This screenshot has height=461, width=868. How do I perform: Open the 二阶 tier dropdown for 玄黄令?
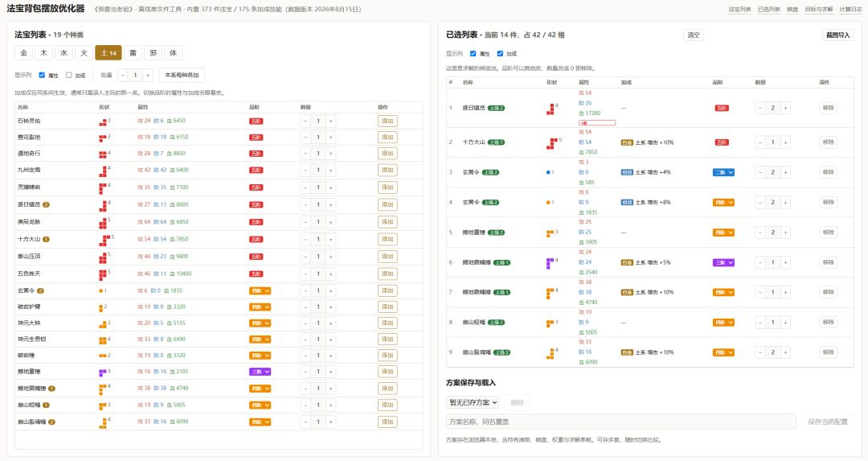tap(723, 172)
